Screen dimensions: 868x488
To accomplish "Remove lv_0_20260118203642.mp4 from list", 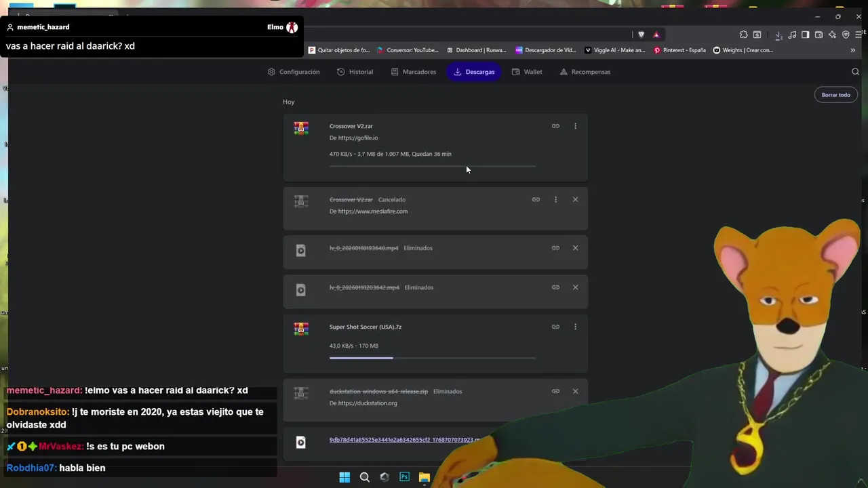I will click(575, 287).
